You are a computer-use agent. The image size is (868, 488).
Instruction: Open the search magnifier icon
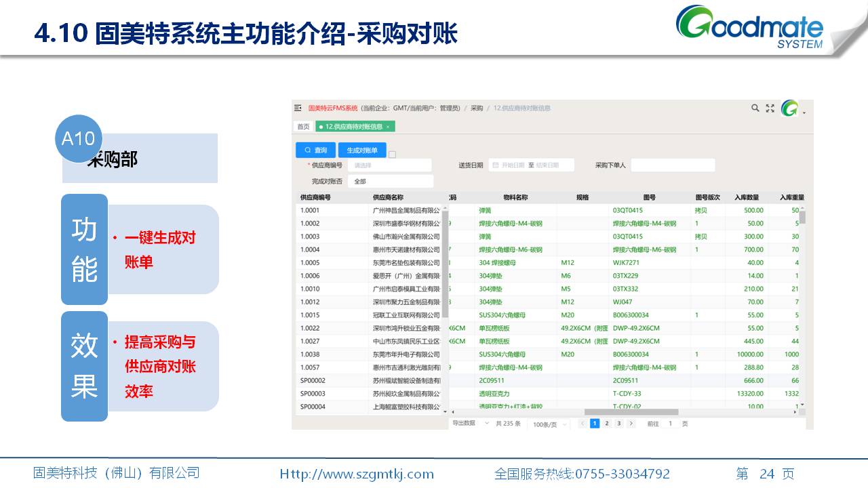(755, 108)
